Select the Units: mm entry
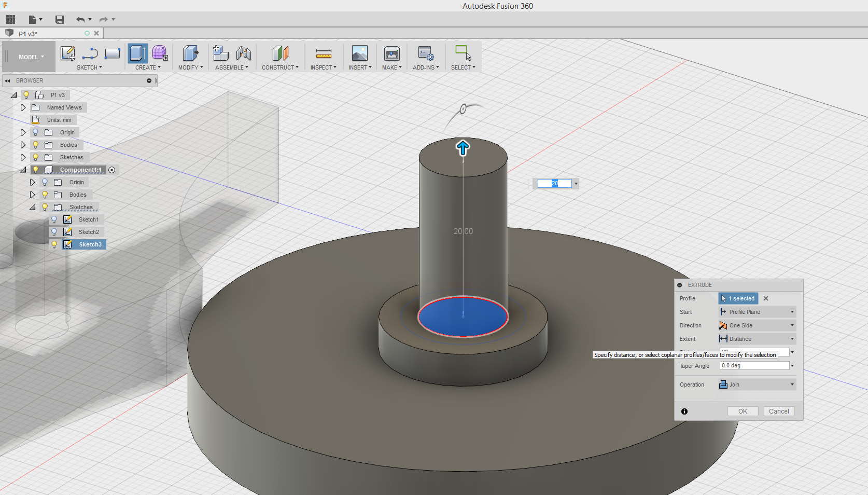This screenshot has height=495, width=868. (x=59, y=120)
